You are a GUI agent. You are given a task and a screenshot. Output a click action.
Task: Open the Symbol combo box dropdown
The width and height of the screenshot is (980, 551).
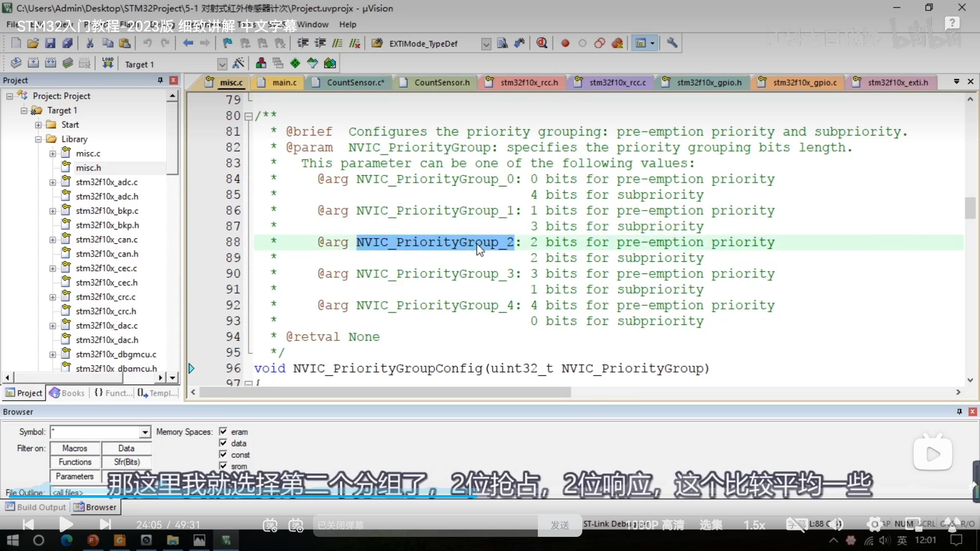point(145,432)
